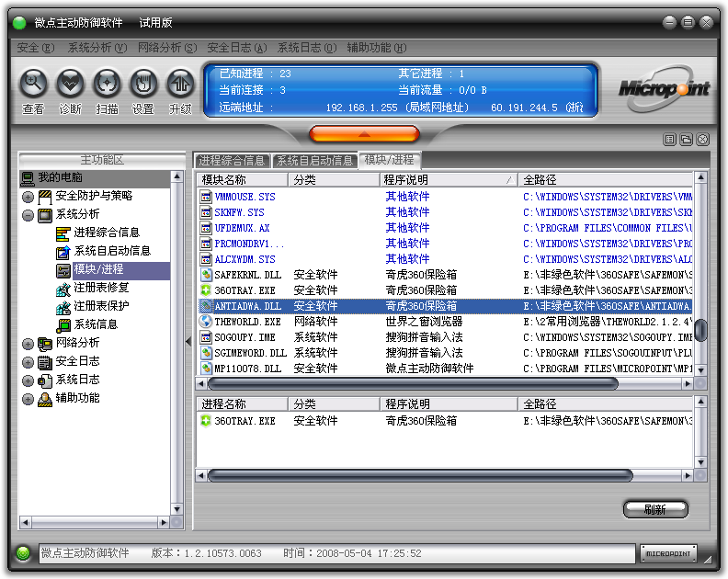Open the 系统分析 (V) menu
This screenshot has width=728, height=579.
click(97, 48)
